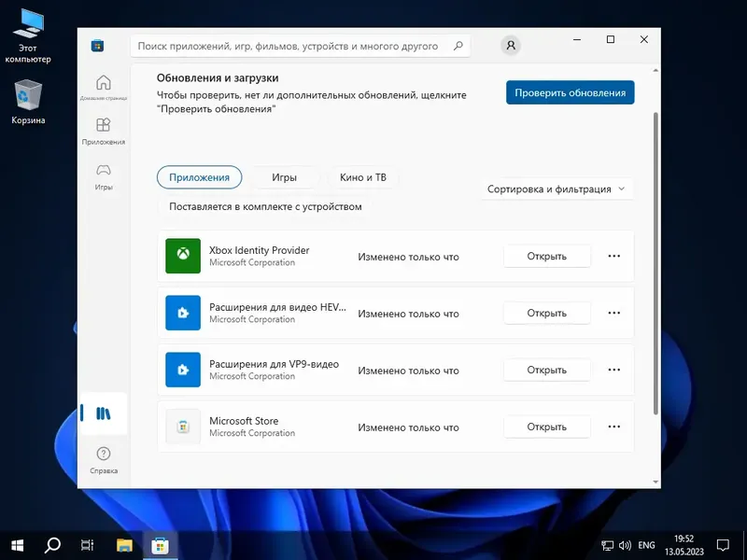Open the Start button on the taskbar
Viewport: 747px width, 560px height.
(17, 546)
